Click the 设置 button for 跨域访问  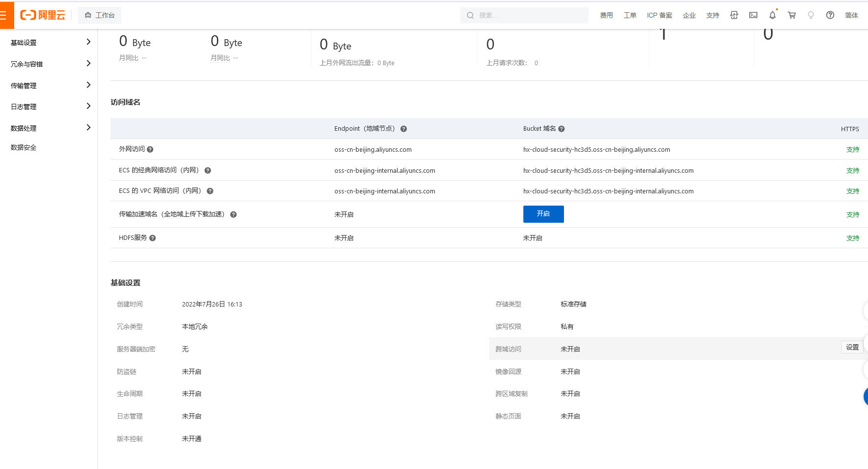point(852,347)
